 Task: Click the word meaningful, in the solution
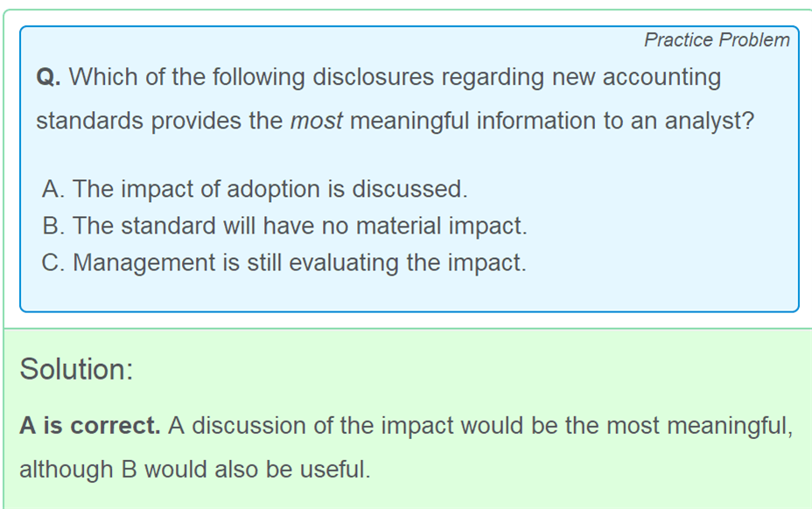(x=730, y=426)
